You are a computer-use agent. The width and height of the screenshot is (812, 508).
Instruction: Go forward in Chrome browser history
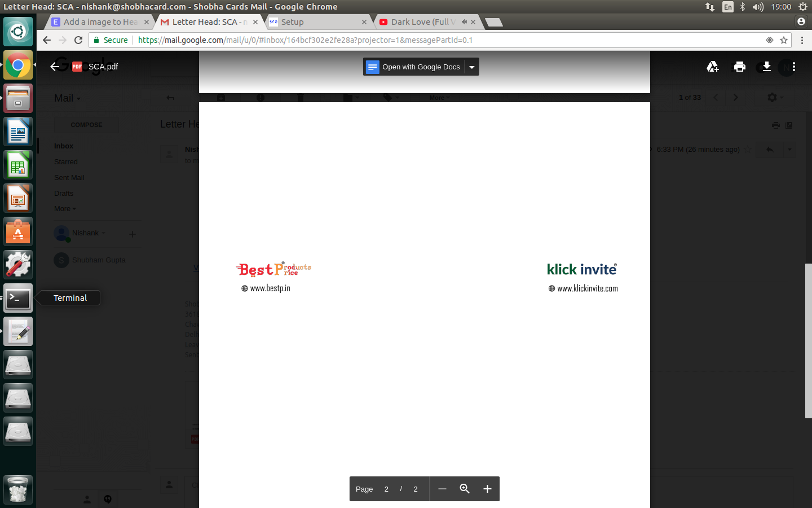point(63,40)
